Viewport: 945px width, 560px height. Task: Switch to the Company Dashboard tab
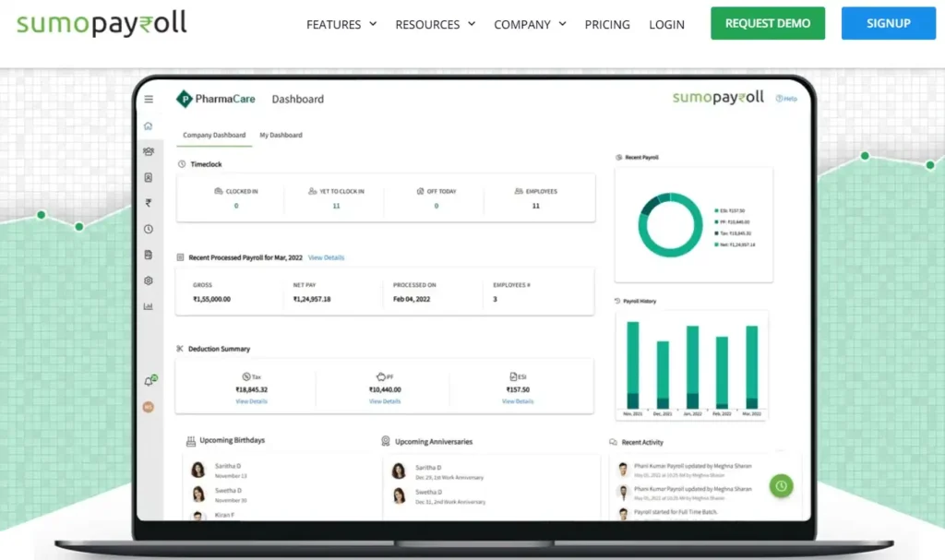[214, 135]
